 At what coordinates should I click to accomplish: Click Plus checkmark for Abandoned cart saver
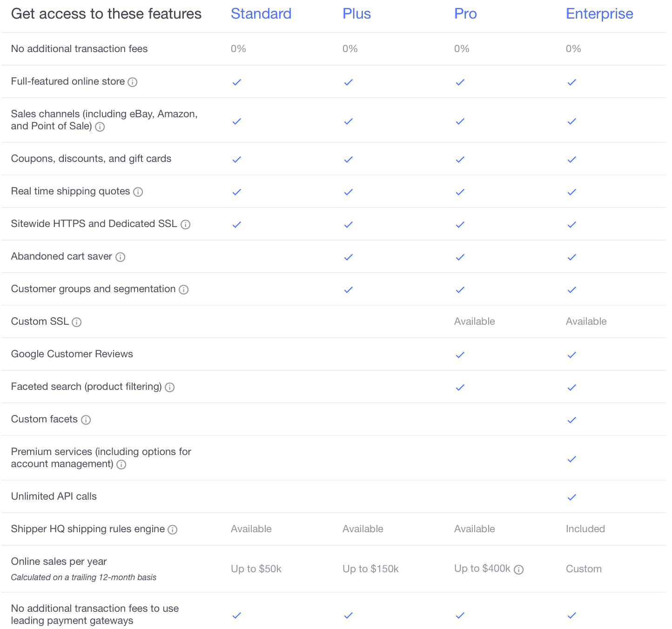(x=349, y=257)
